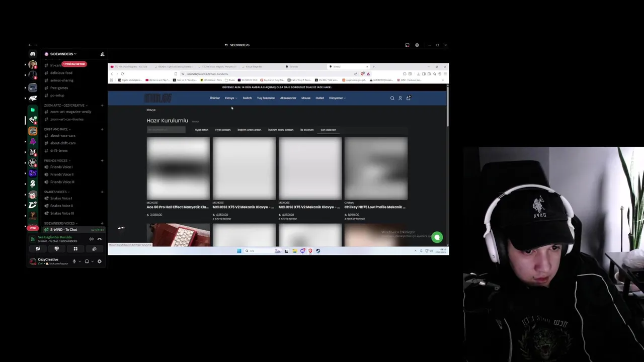Open the Switch menu item
The image size is (644, 362).
[247, 98]
